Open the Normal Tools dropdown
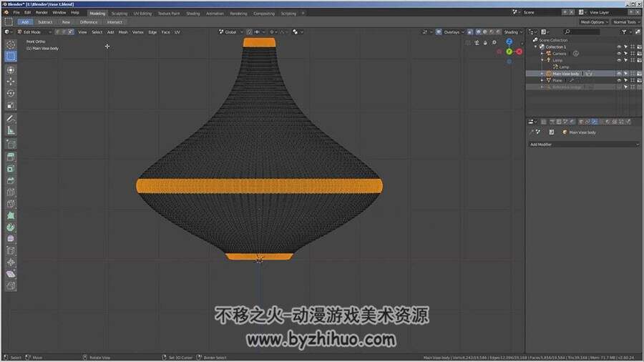Image resolution: width=644 pixels, height=362 pixels. click(x=626, y=22)
